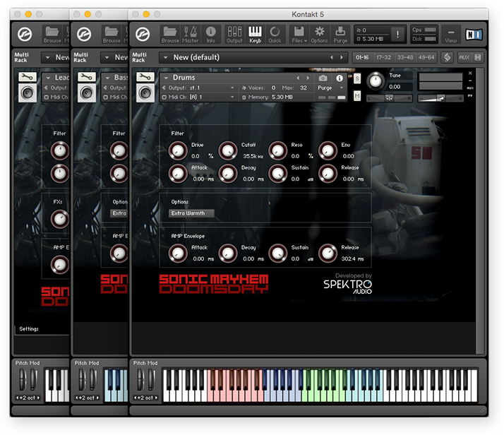Click the wrench icon in Bass window
Screen dimensions: 504x435
(87, 77)
